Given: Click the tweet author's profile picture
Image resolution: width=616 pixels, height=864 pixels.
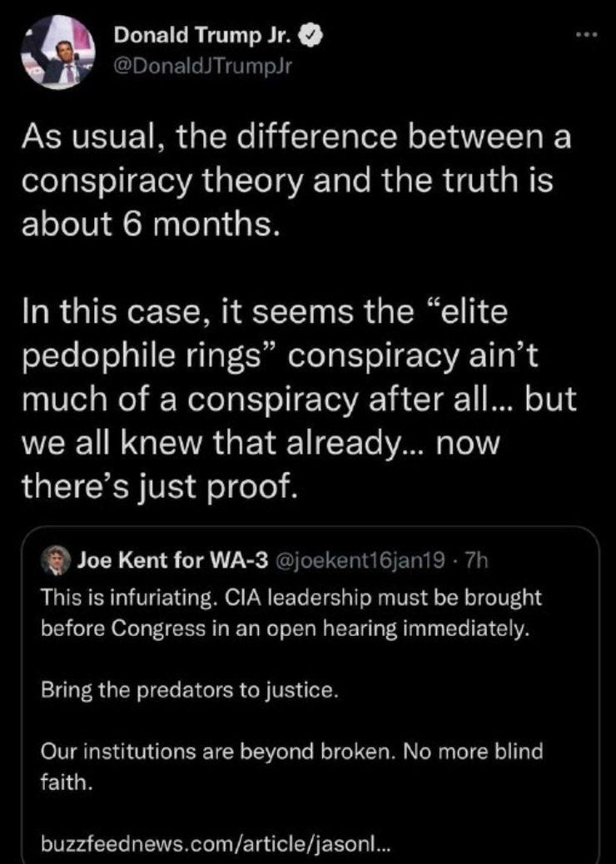Looking at the screenshot, I should 57,52.
